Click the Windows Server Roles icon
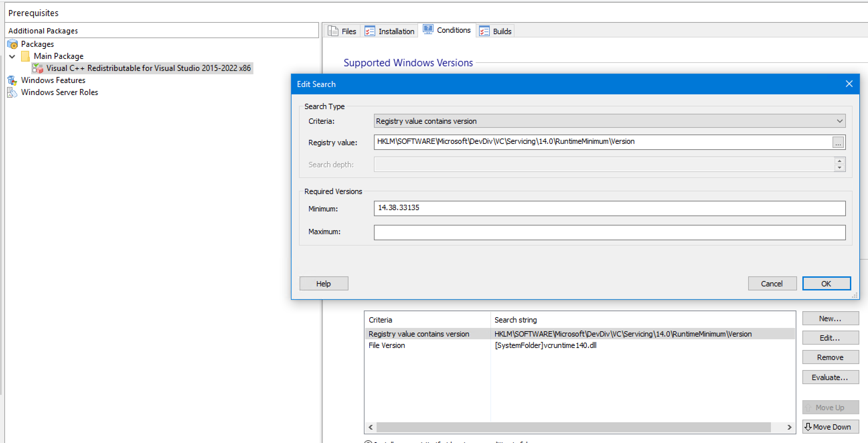This screenshot has height=443, width=868. tap(12, 92)
